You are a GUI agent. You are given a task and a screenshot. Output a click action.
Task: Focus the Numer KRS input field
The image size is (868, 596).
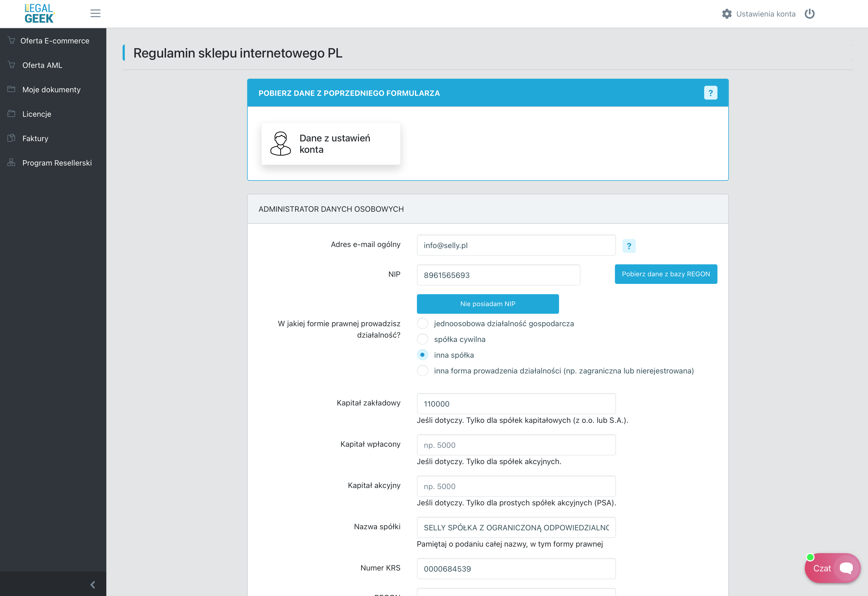(x=516, y=568)
